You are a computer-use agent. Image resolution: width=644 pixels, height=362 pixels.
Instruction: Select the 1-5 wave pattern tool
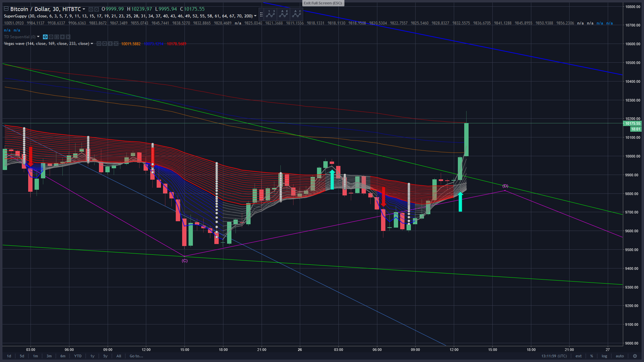270,14
